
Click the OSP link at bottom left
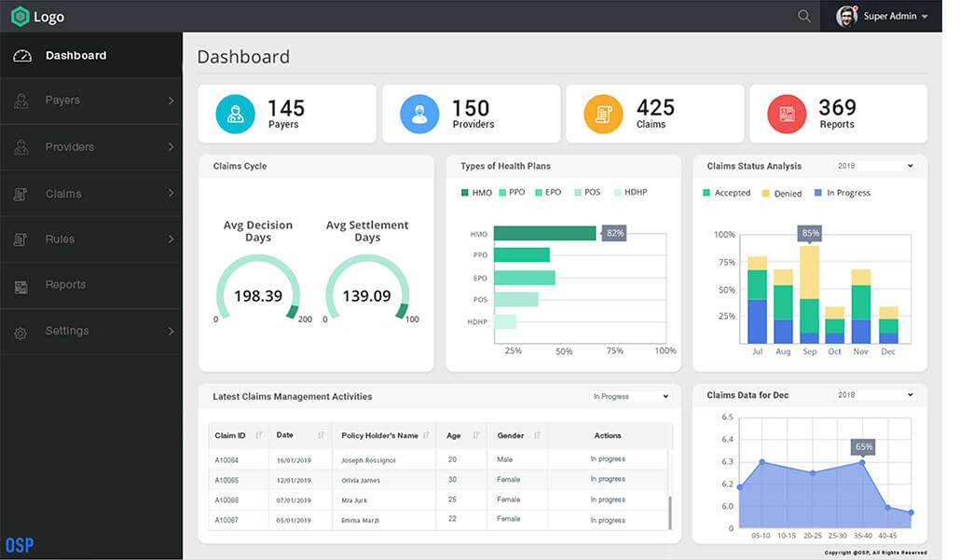tap(20, 544)
